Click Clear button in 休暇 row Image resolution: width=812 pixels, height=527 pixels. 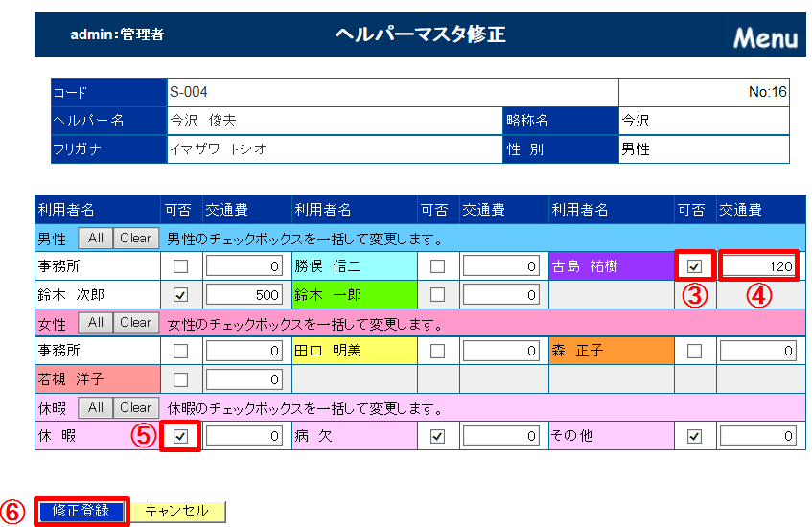point(135,408)
